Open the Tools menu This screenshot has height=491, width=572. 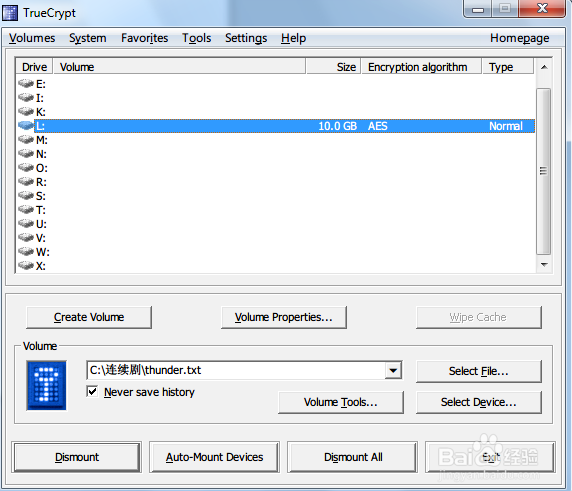point(197,38)
